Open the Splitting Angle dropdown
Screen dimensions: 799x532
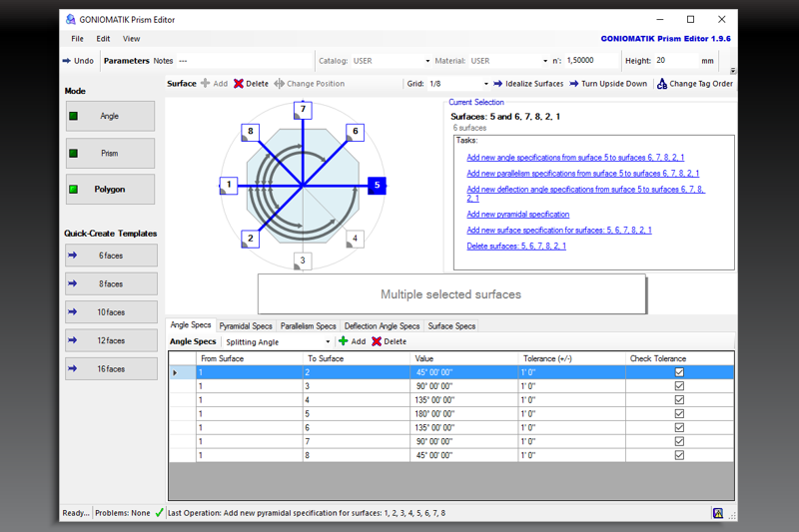click(328, 341)
